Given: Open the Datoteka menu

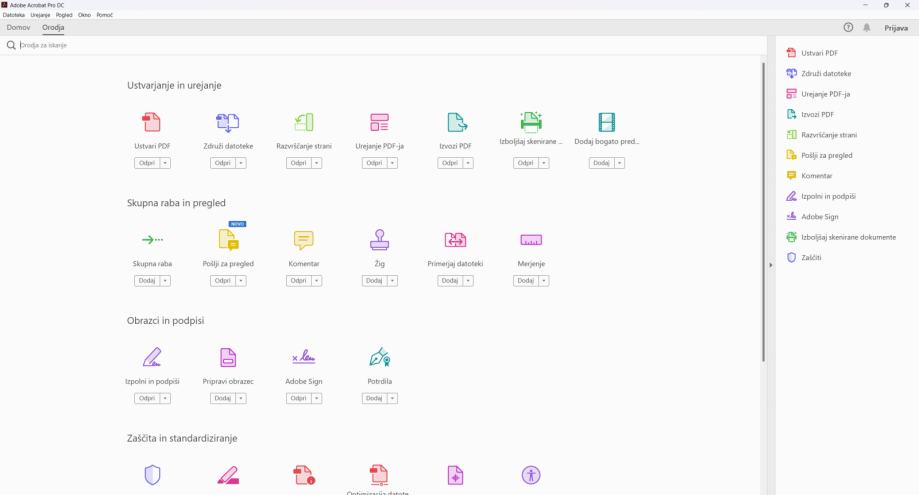Looking at the screenshot, I should [13, 15].
